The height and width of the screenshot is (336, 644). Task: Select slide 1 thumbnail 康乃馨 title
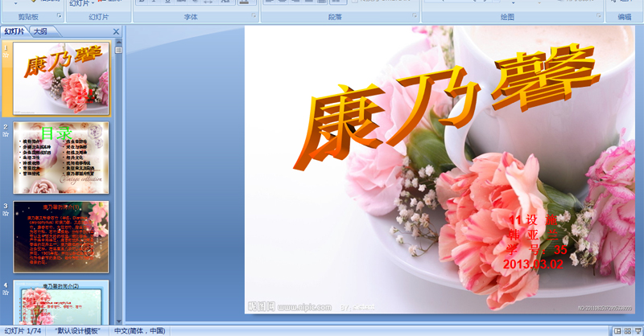[x=61, y=78]
